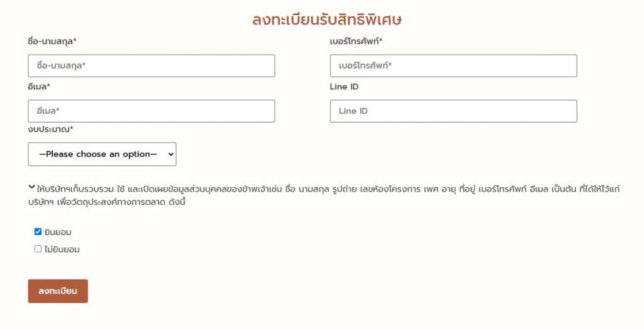The height and width of the screenshot is (330, 644).
Task: Select the อีเมล email text box
Action: [x=151, y=111]
